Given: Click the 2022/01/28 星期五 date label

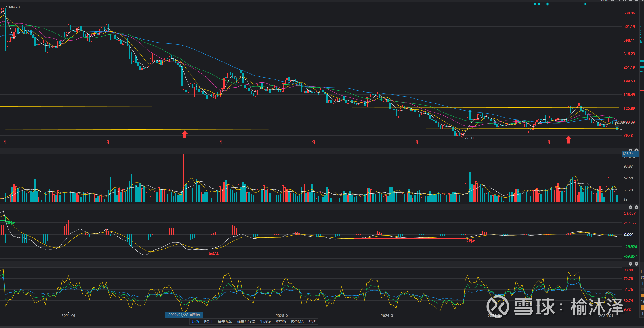Looking at the screenshot, I should (184, 315).
